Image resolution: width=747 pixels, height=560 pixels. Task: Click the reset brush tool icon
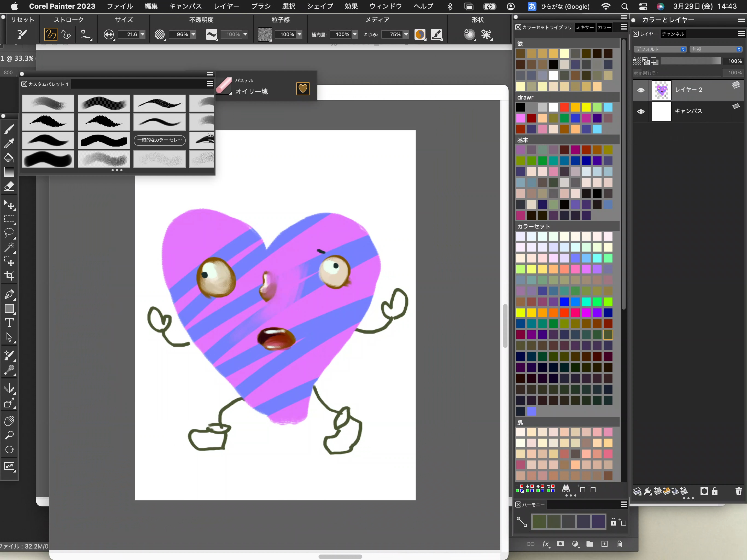click(x=22, y=34)
